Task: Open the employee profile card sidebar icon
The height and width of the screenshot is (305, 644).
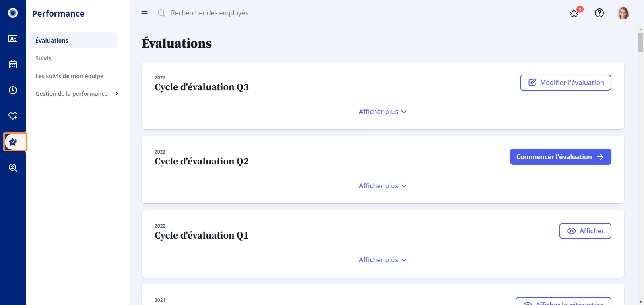Action: (x=13, y=39)
